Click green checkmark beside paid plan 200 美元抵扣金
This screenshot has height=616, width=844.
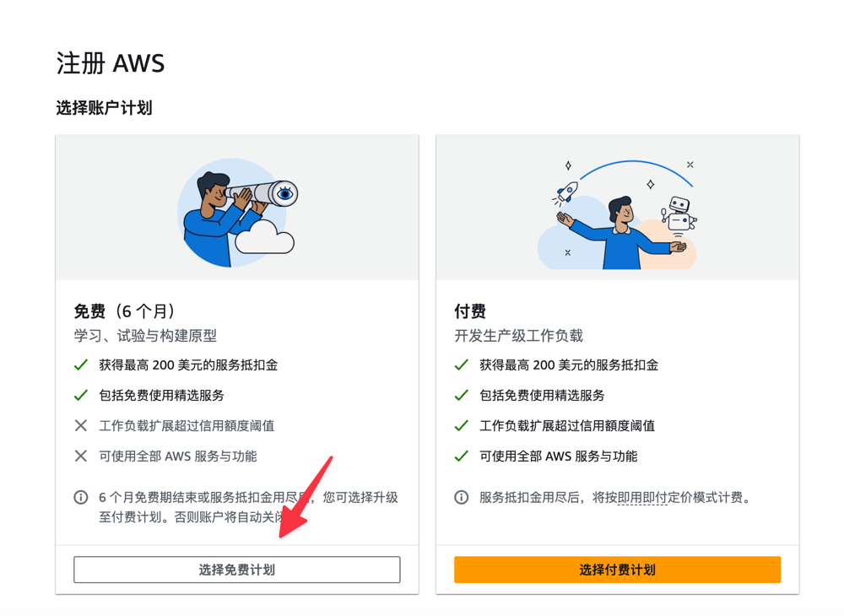pyautogui.click(x=462, y=365)
